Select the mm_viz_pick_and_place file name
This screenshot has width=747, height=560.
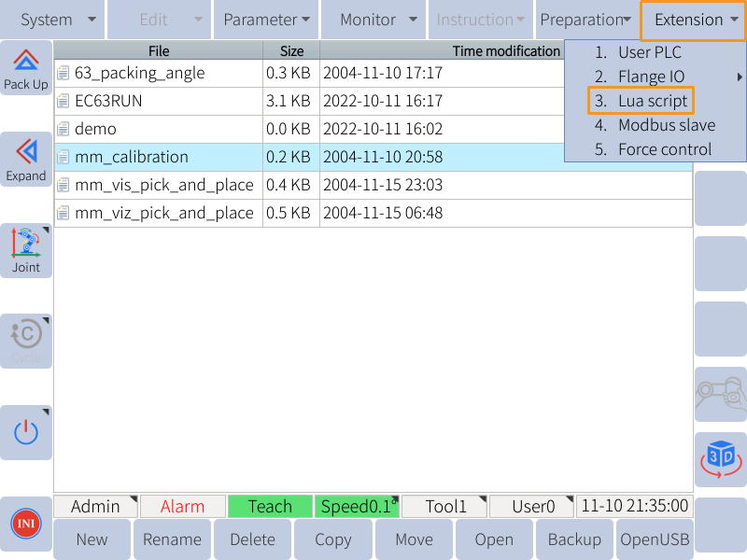[164, 213]
